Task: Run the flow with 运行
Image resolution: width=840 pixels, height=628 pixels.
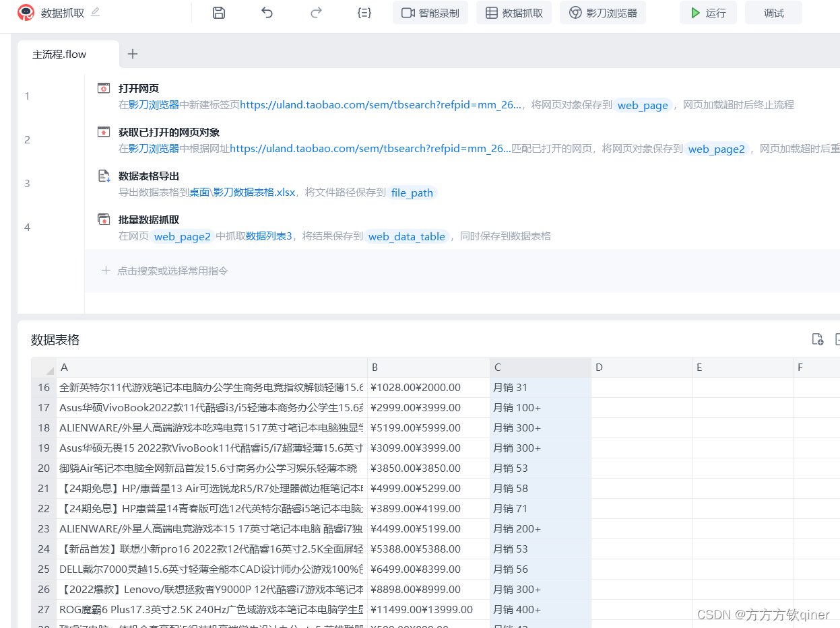Action: click(708, 13)
